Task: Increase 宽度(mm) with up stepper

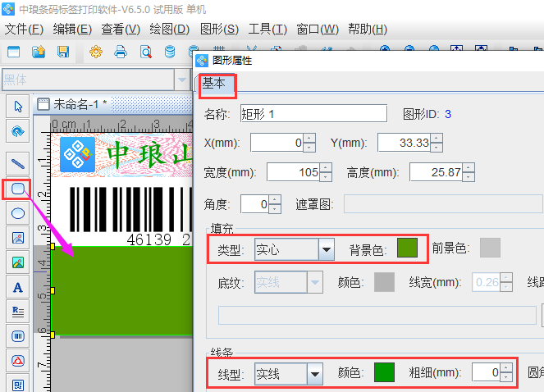Action: pyautogui.click(x=326, y=167)
